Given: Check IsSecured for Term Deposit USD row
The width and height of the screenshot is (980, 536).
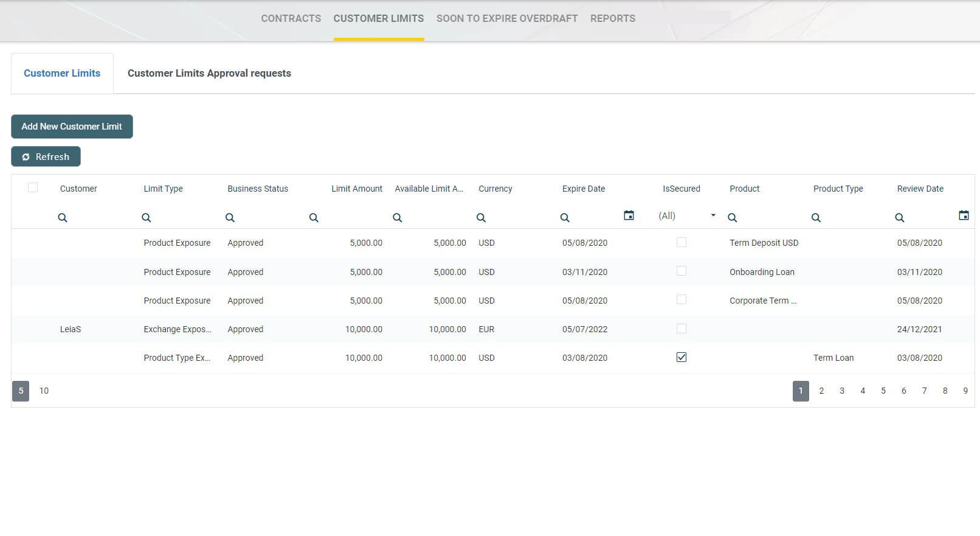Looking at the screenshot, I should pyautogui.click(x=682, y=242).
